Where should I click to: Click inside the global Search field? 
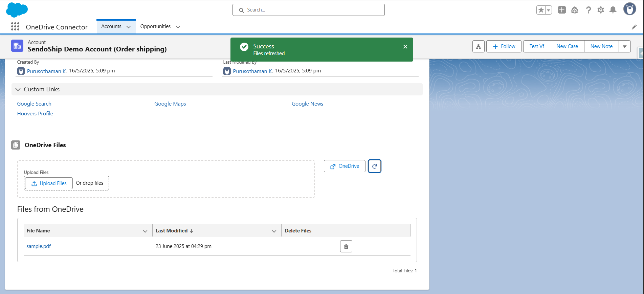[309, 10]
